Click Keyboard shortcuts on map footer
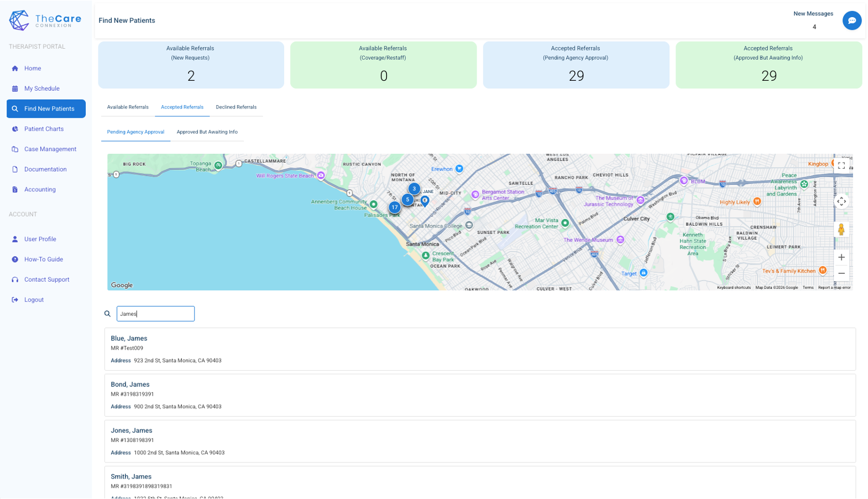This screenshot has width=868, height=499. pos(734,288)
